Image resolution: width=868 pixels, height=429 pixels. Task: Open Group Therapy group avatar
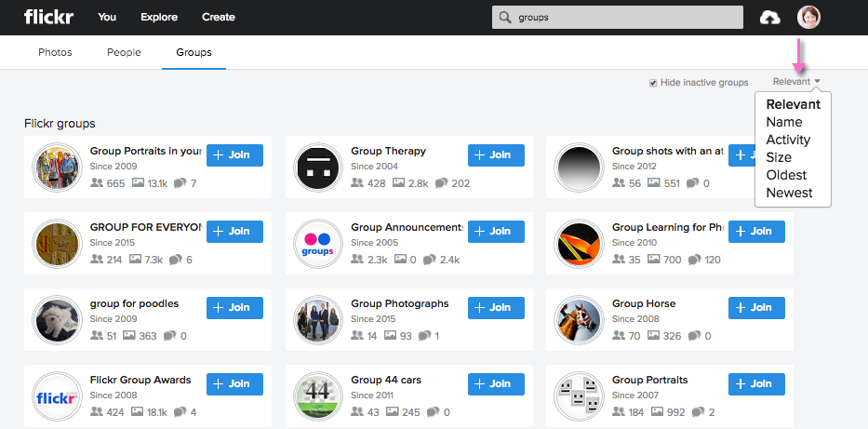(318, 168)
